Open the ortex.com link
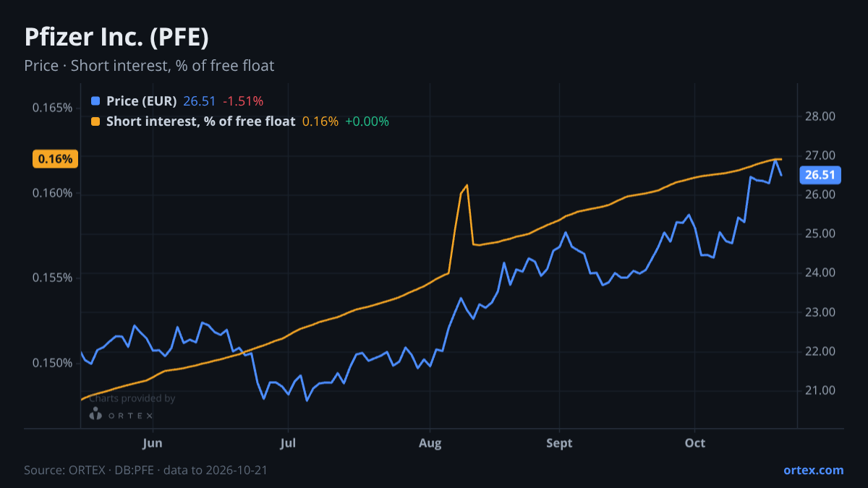 pos(814,470)
